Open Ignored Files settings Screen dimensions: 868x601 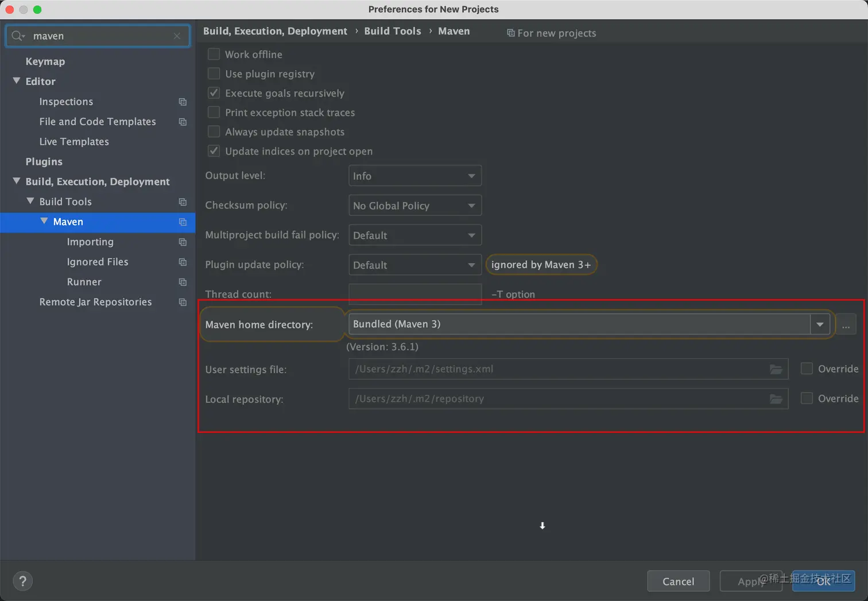(x=98, y=262)
